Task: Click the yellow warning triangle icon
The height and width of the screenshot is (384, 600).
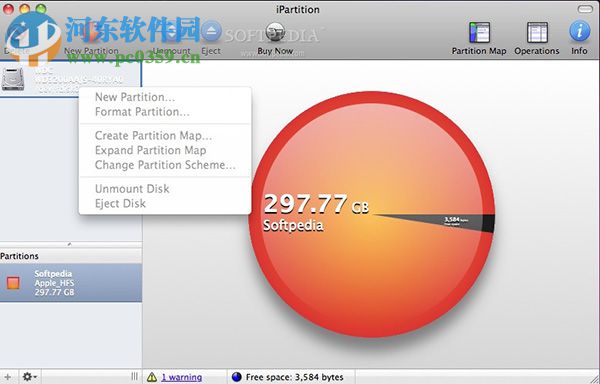Action: 152,377
